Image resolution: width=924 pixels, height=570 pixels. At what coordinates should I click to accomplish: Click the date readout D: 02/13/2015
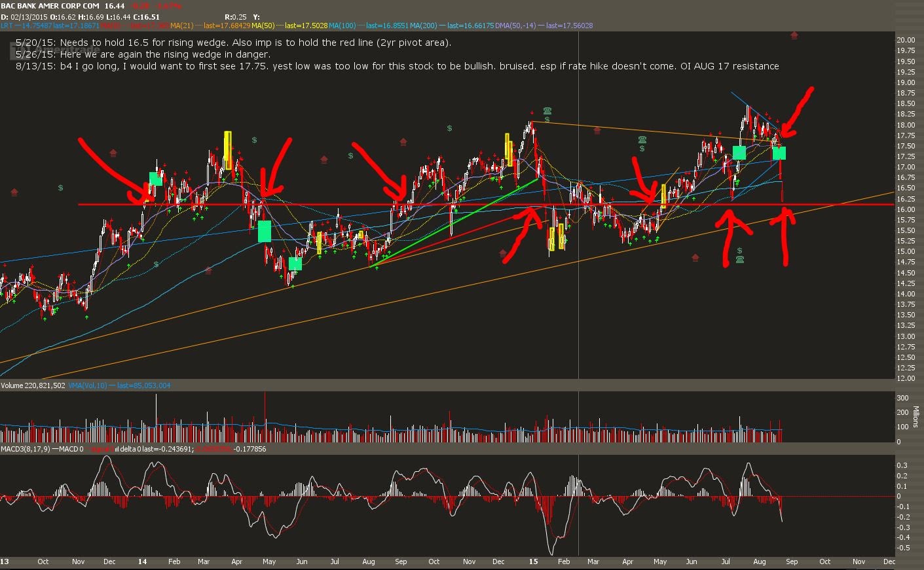point(23,16)
